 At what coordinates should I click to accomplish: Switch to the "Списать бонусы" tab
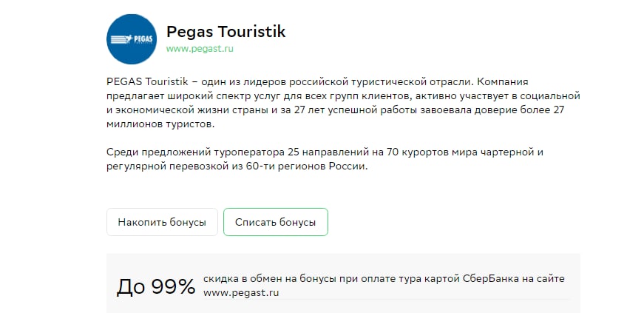pos(275,222)
